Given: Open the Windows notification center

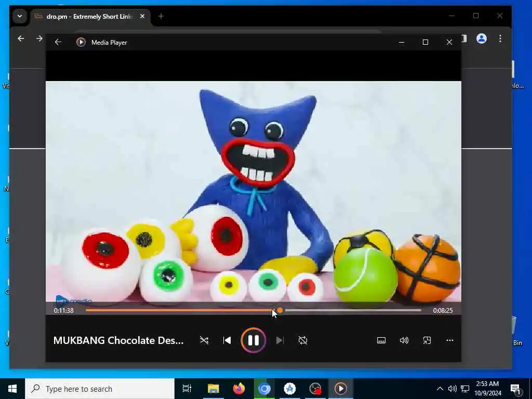Looking at the screenshot, I should pos(515,389).
